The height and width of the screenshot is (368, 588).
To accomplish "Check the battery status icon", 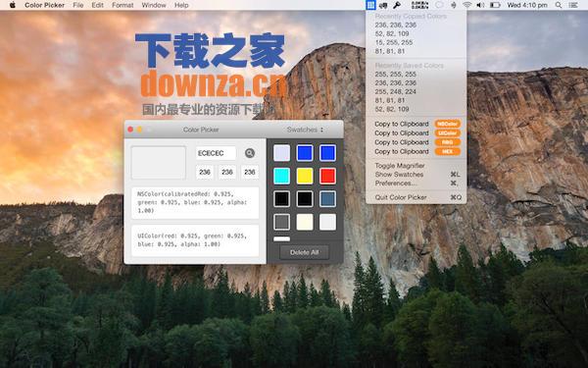I will 495,5.
